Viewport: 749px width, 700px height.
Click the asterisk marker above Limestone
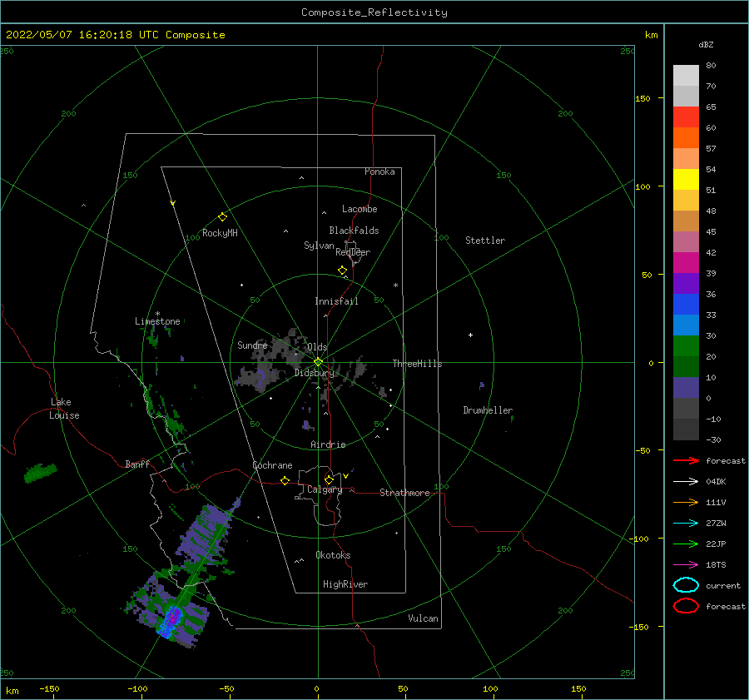click(157, 314)
